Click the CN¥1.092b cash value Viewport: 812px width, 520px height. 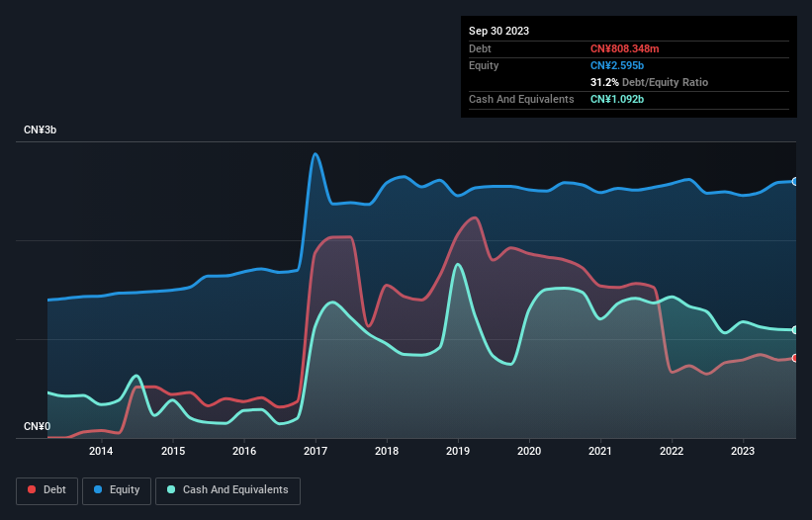[617, 99]
